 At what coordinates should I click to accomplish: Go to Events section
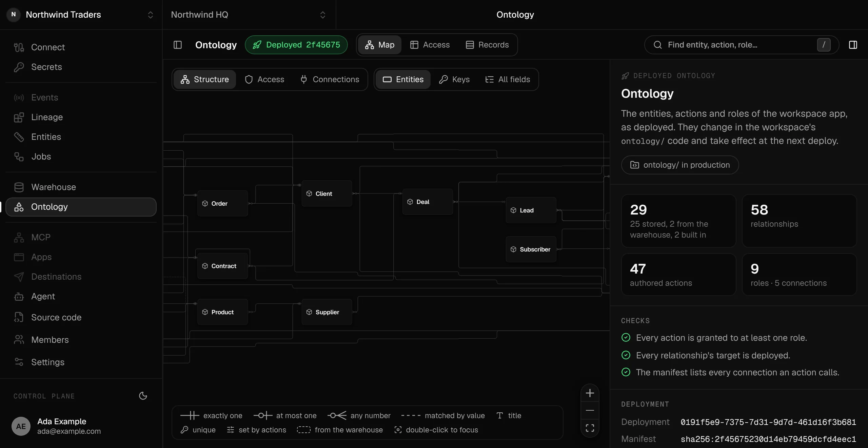tap(81, 97)
